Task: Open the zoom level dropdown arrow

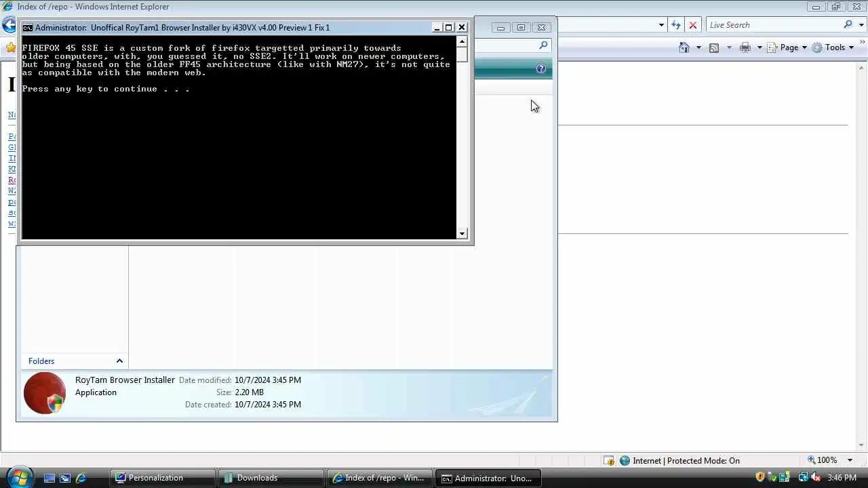Action: click(x=850, y=460)
